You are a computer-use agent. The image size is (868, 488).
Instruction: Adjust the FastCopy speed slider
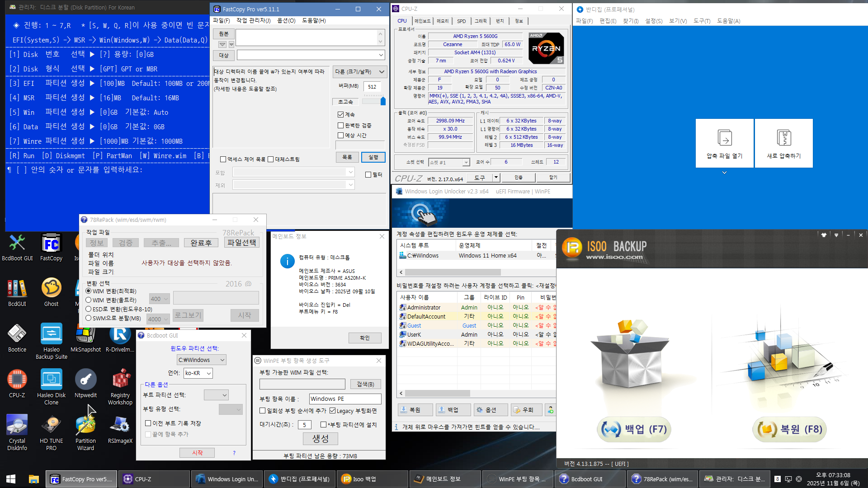point(382,101)
